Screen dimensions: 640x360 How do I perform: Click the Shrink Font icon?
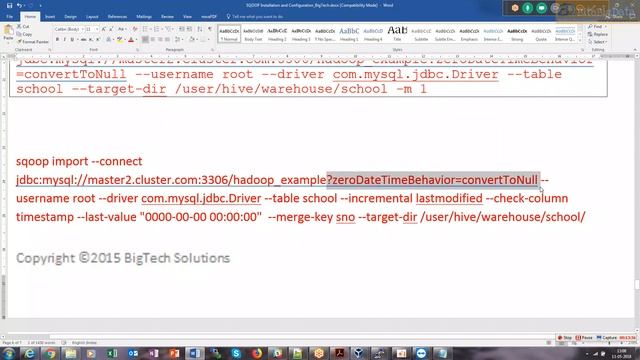tap(111, 29)
